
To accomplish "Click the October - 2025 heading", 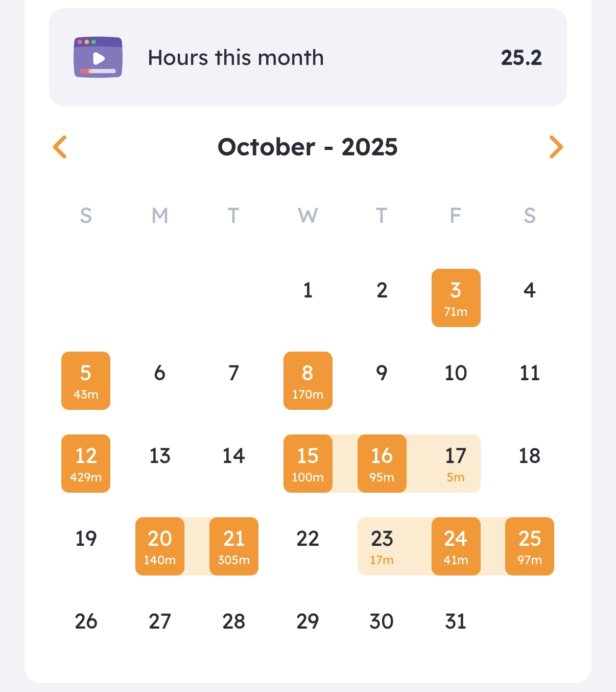I will click(x=307, y=147).
